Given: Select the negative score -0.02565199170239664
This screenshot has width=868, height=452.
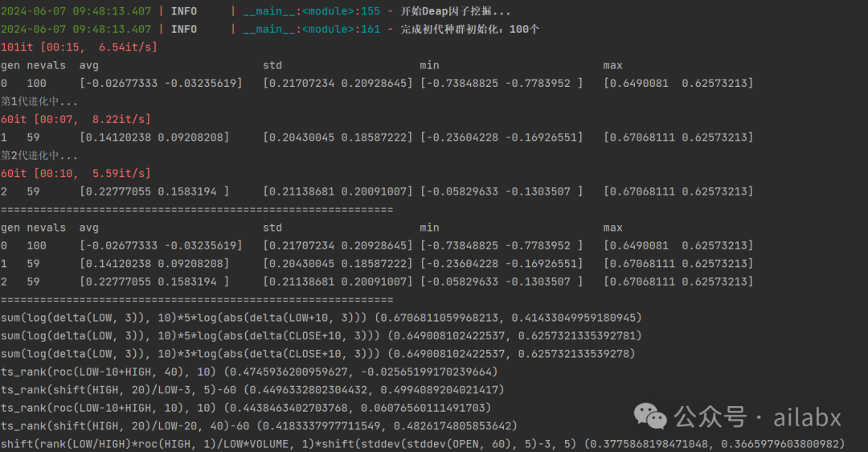Looking at the screenshot, I should [426, 372].
